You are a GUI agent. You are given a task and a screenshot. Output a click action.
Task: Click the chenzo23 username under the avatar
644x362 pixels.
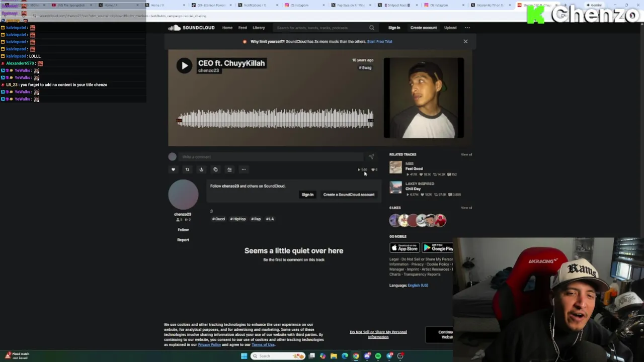coord(183,214)
